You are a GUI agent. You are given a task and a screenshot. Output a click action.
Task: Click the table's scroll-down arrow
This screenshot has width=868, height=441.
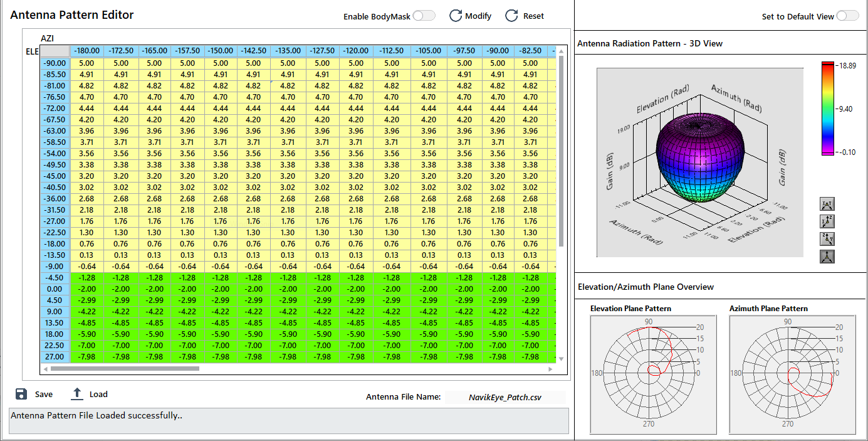tap(561, 359)
